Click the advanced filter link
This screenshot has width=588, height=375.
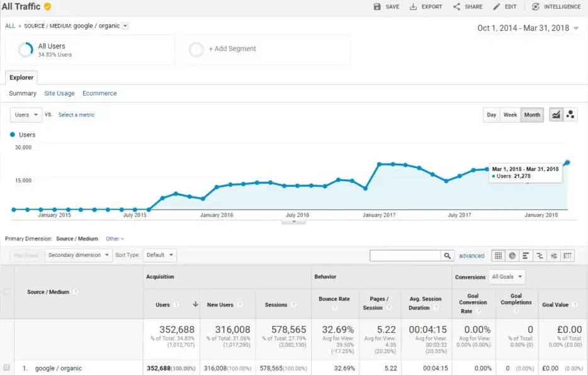click(x=472, y=255)
